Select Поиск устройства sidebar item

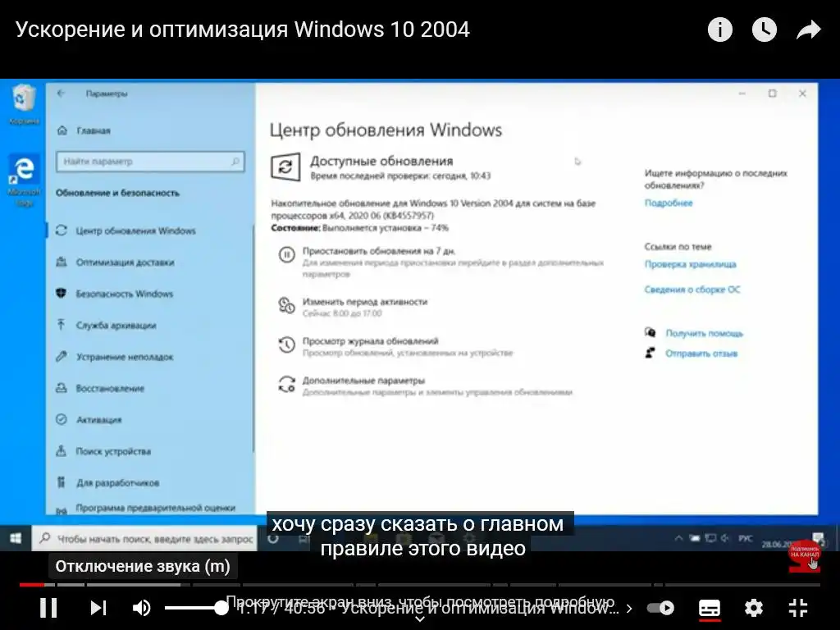tap(113, 451)
